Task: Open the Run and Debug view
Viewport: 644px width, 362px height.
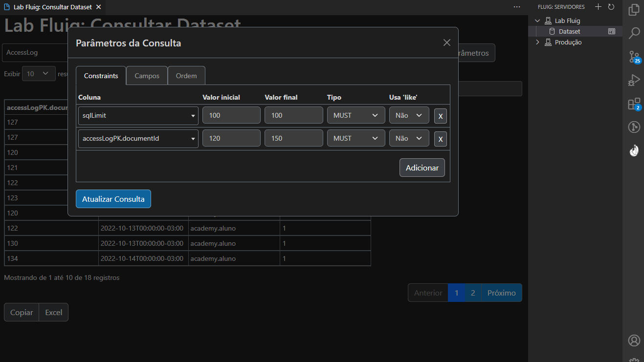Action: (x=634, y=80)
